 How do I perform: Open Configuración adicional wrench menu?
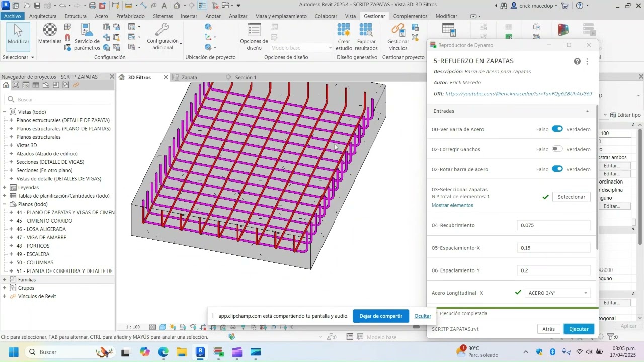tap(163, 37)
